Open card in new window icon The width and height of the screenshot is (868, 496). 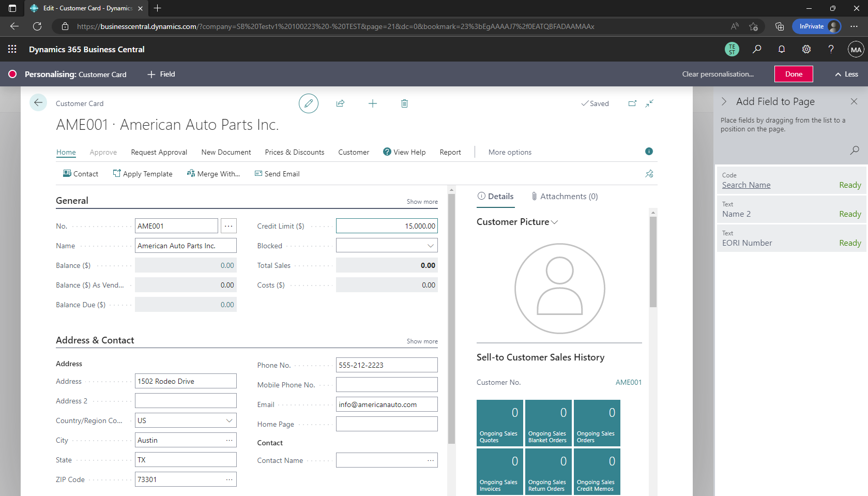click(632, 103)
